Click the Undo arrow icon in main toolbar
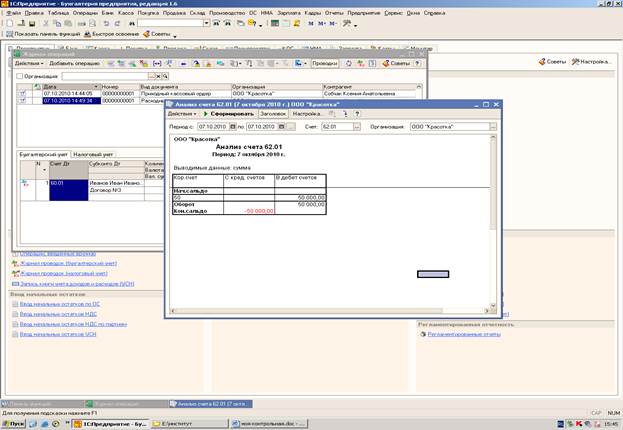 106,24
